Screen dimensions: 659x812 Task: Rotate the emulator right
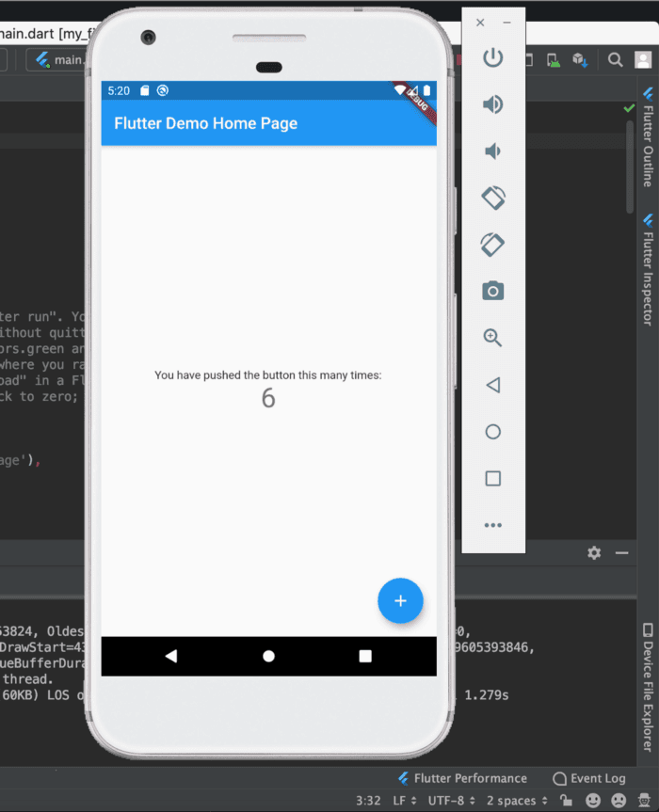tap(492, 245)
